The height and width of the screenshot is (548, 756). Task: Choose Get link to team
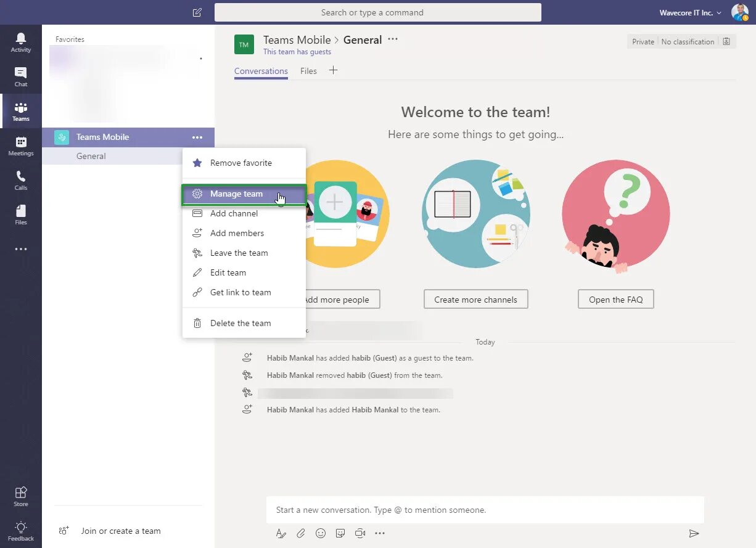pyautogui.click(x=244, y=292)
